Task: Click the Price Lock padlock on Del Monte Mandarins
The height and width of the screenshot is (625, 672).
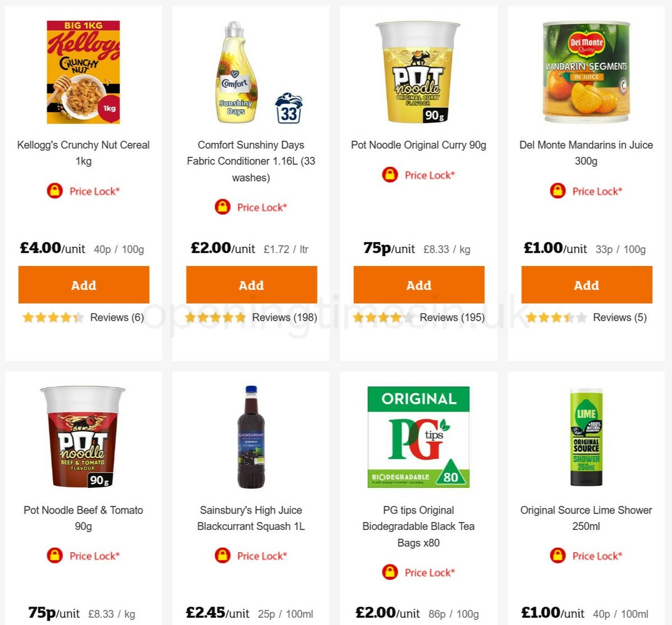Action: [x=557, y=191]
